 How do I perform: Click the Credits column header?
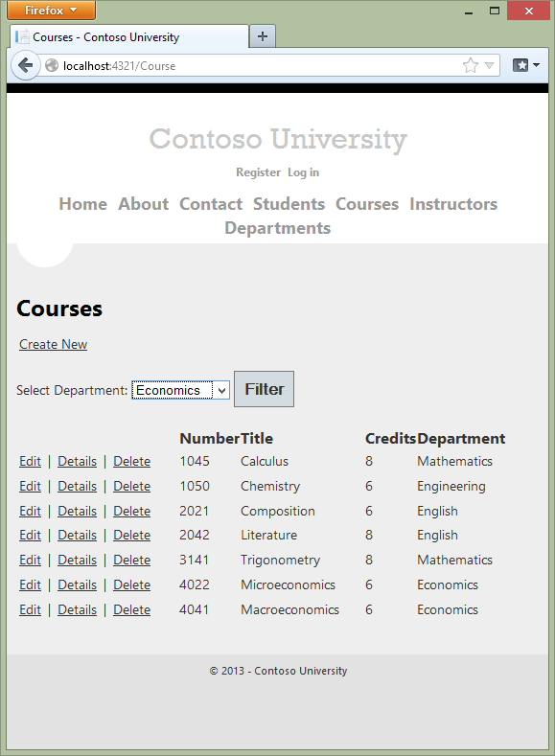(x=390, y=438)
